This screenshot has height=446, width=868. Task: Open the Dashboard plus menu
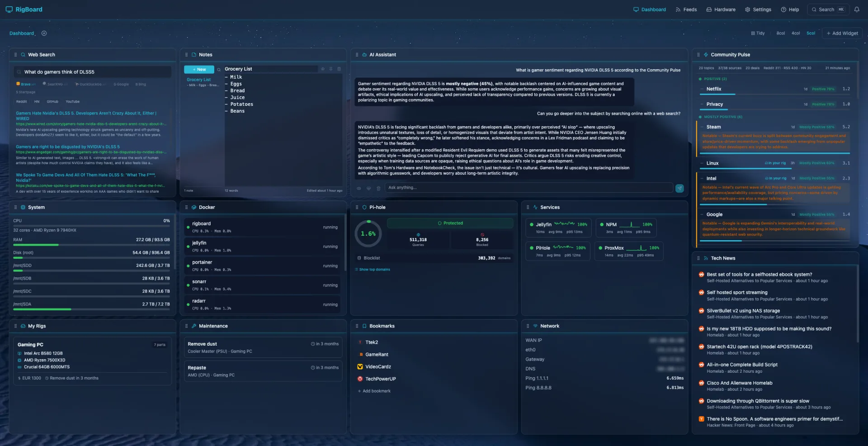[44, 33]
